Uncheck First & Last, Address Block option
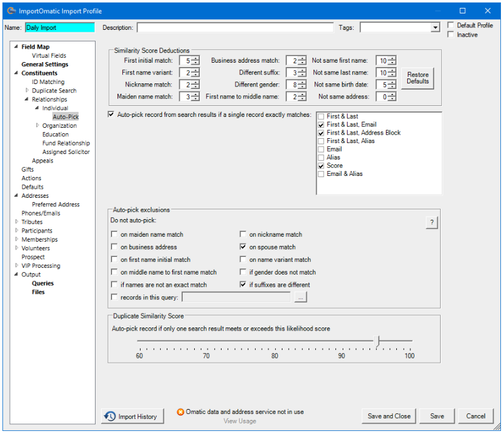This screenshot has width=504, height=434. point(321,133)
